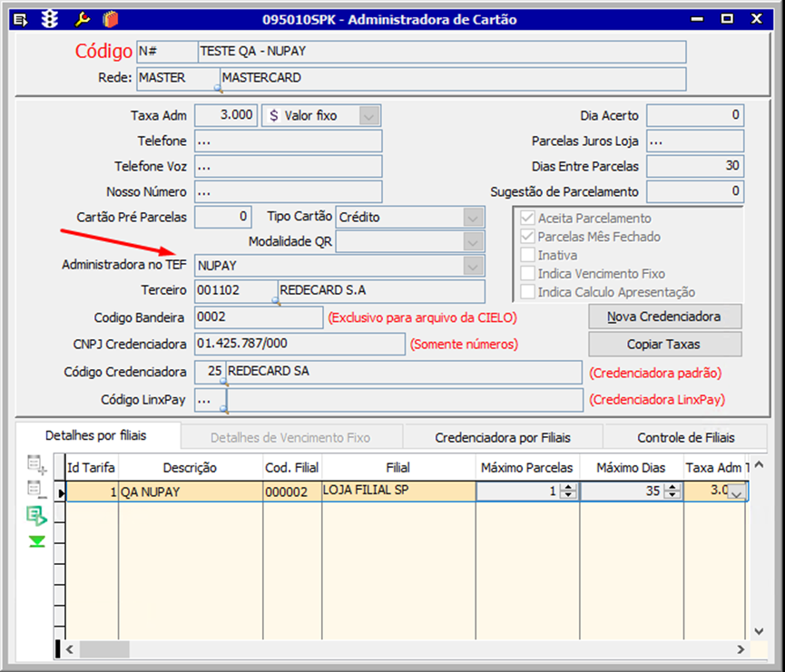Click the Código field with N#
The image size is (785, 672).
pos(167,52)
